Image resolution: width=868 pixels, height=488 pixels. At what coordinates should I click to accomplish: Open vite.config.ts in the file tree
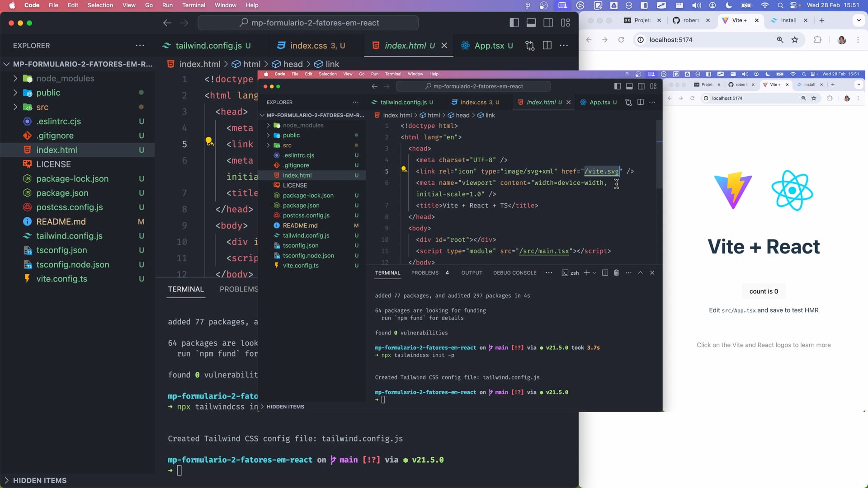(x=61, y=279)
